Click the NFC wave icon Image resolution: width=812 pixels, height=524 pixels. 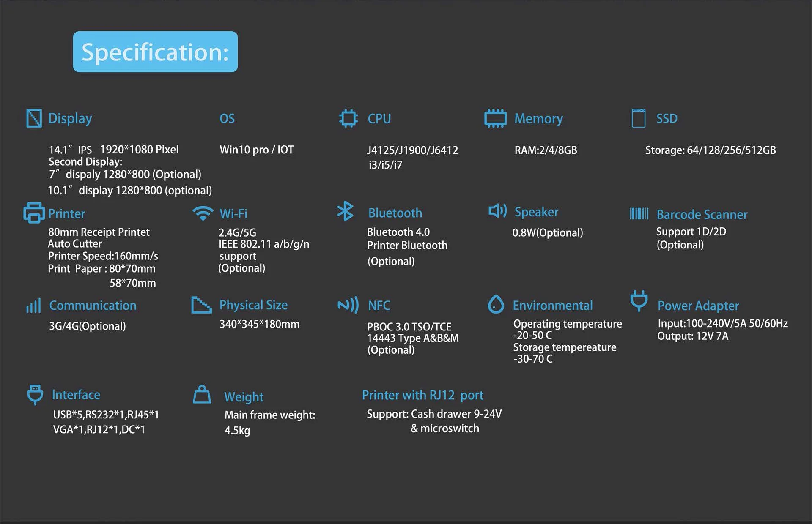(348, 305)
